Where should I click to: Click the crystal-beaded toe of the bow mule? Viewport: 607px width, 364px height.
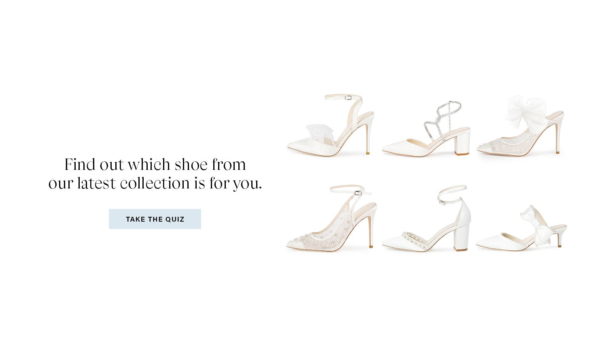click(x=489, y=147)
